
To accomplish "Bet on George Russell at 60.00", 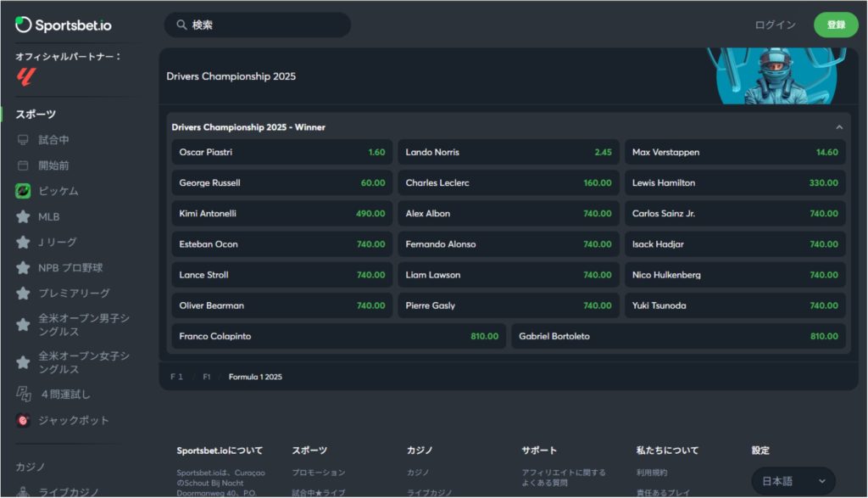I will pos(281,182).
